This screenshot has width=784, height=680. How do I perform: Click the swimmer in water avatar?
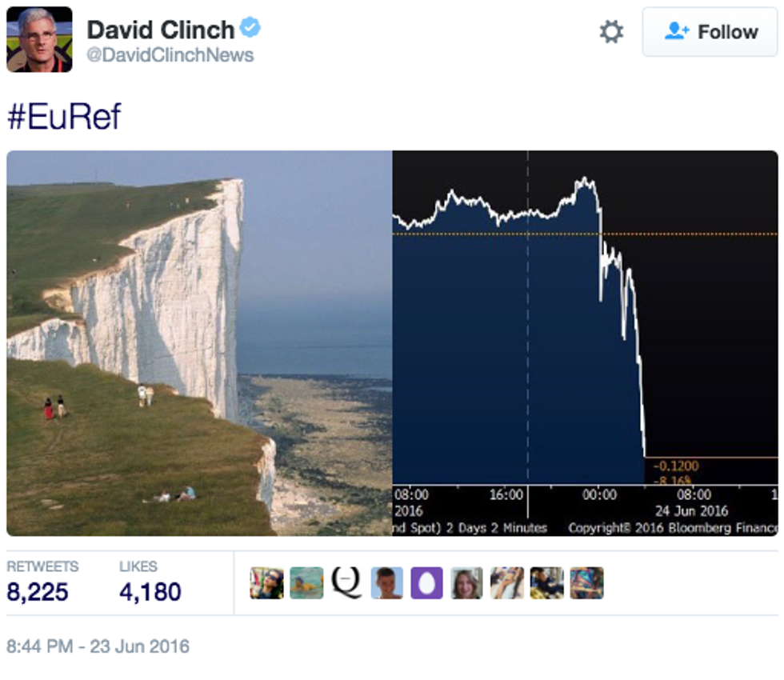(306, 583)
